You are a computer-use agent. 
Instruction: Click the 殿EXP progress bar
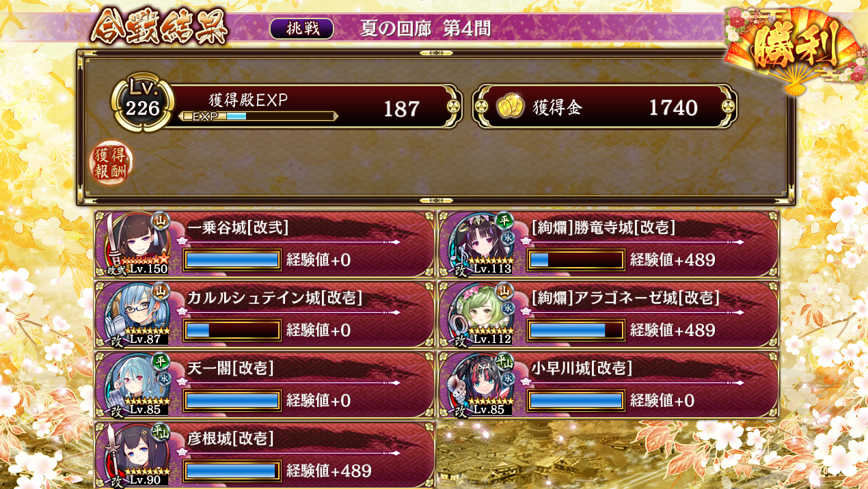click(x=258, y=116)
